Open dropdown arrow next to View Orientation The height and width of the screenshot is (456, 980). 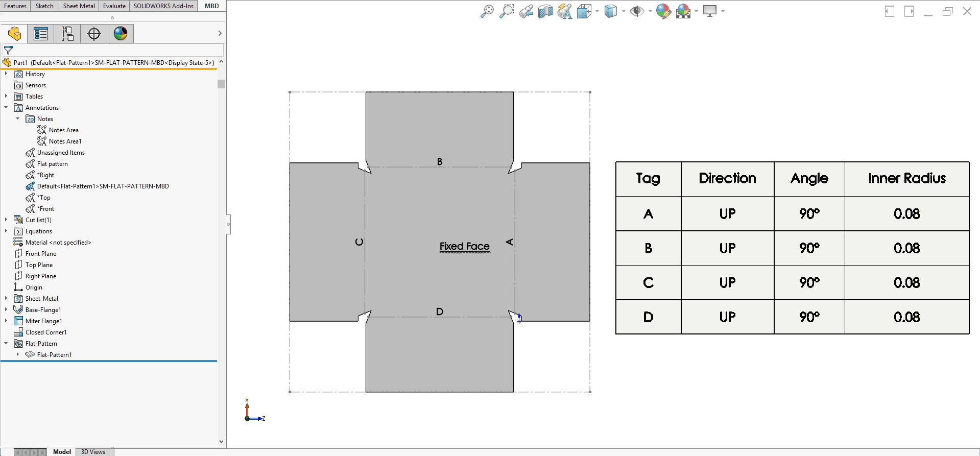[597, 11]
